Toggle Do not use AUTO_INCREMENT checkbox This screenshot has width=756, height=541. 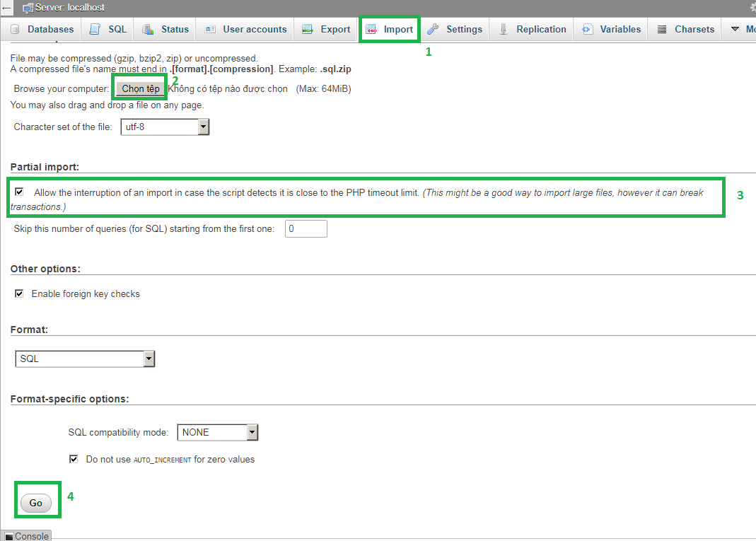[74, 459]
